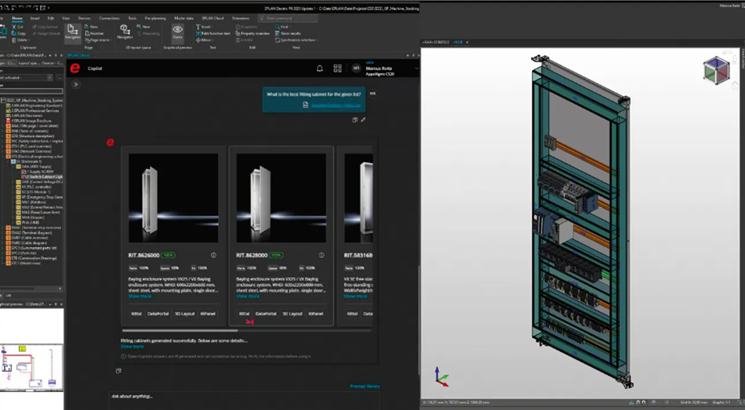Expand the Copilot side panel arrow
This screenshot has width=745, height=410.
pyautogui.click(x=75, y=85)
